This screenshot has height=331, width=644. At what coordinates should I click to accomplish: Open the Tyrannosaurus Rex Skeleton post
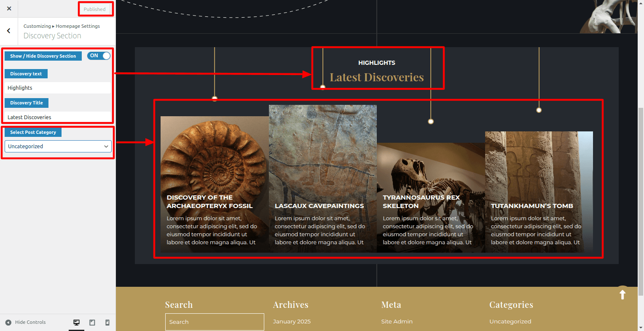pos(421,202)
